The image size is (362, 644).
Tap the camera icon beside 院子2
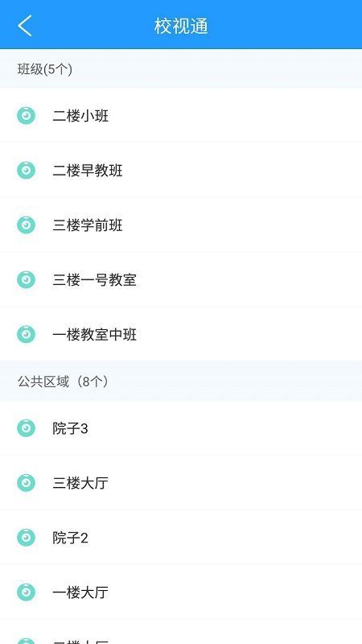click(26, 537)
